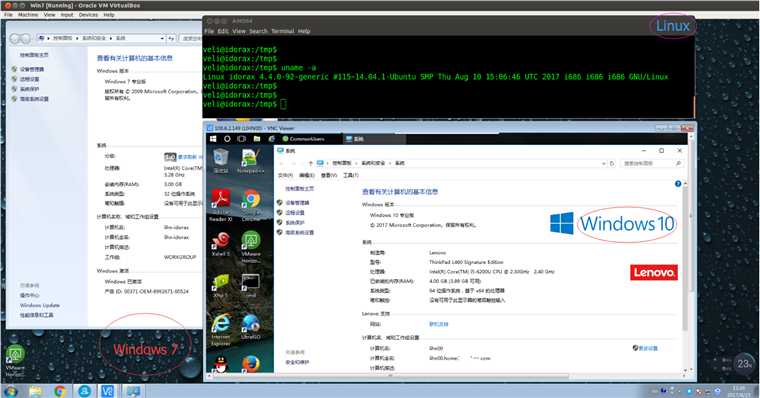The width and height of the screenshot is (760, 398).
Task: Click the terminal prompt line with the cursor
Action: [x=245, y=104]
